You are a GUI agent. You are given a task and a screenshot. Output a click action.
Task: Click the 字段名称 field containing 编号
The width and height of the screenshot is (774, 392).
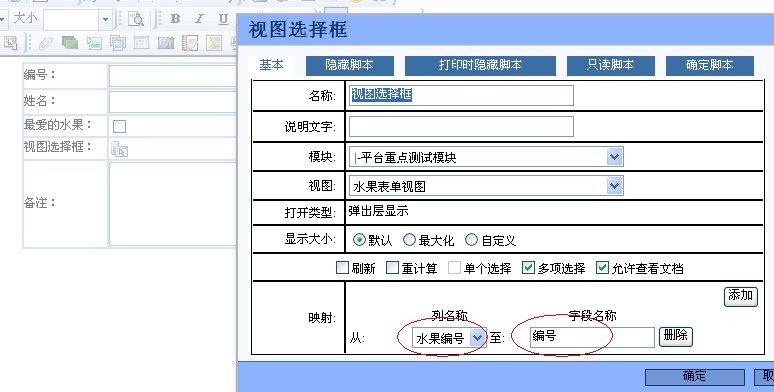tap(592, 337)
